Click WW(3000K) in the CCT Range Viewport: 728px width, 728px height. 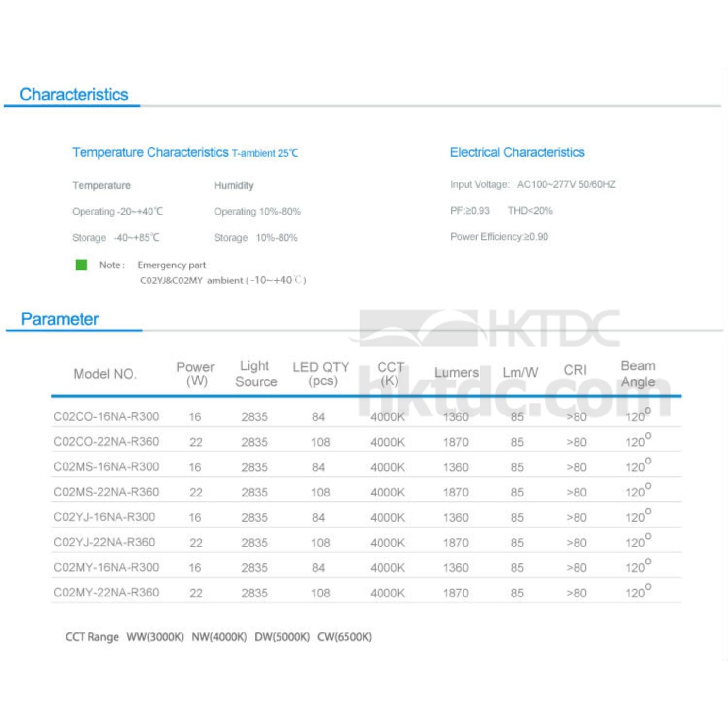coord(155,637)
